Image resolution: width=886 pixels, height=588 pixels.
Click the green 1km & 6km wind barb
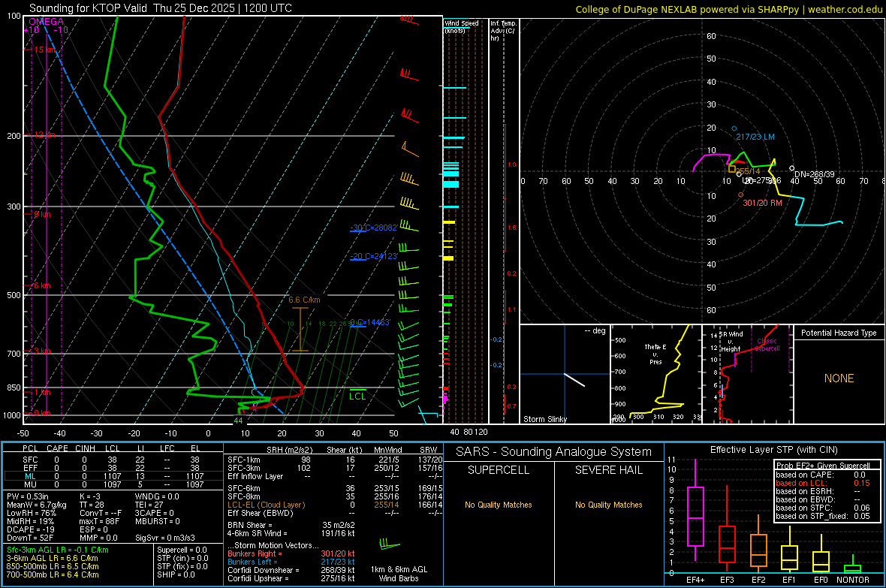coord(390,545)
